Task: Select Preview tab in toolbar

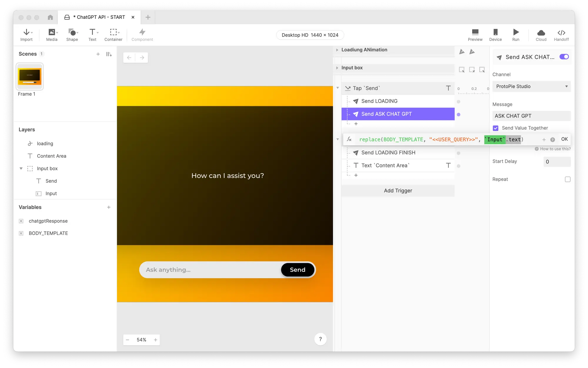Action: pyautogui.click(x=475, y=35)
